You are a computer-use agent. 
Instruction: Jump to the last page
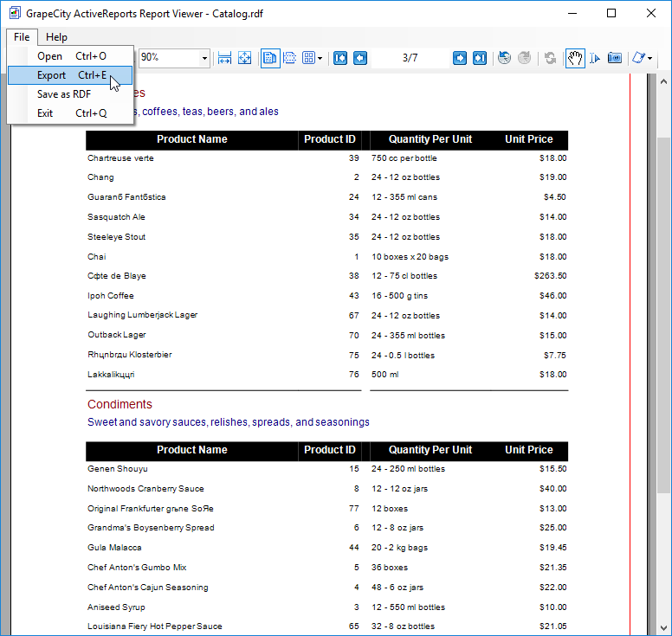click(x=479, y=58)
